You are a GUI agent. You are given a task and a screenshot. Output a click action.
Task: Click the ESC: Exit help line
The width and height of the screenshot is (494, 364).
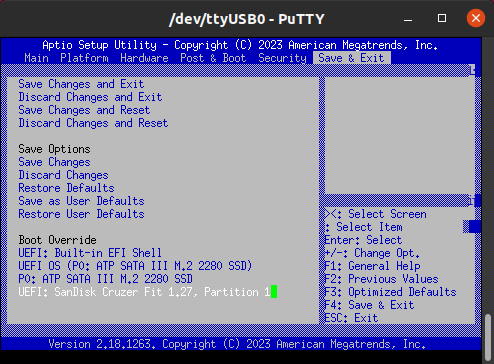pyautogui.click(x=352, y=318)
